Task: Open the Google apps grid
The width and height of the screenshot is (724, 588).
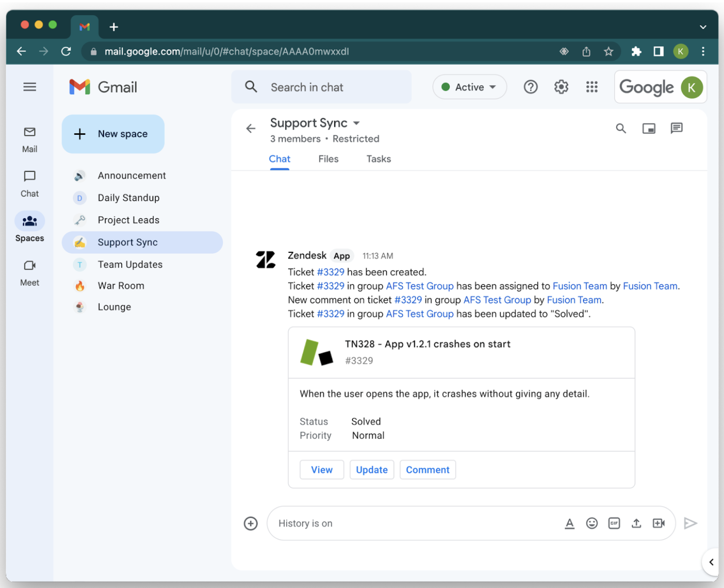Action: [x=592, y=87]
